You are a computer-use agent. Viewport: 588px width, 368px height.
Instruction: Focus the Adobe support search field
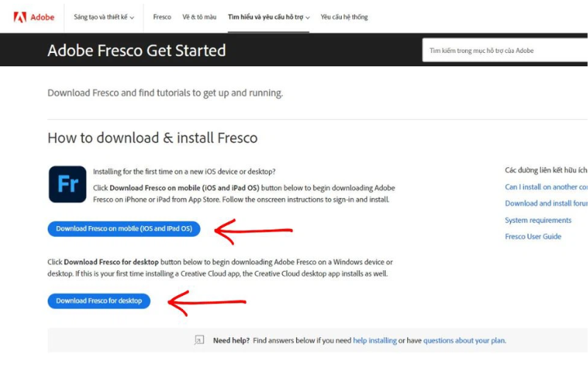tap(507, 51)
